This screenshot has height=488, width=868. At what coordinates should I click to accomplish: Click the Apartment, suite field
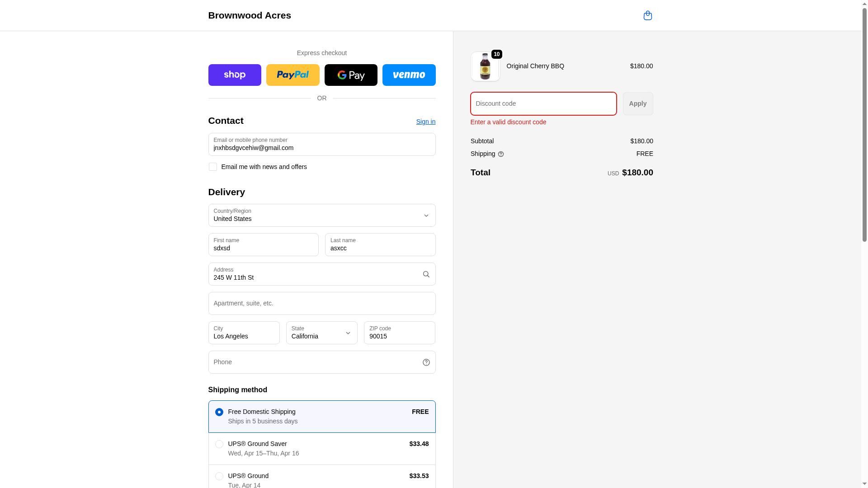321,304
